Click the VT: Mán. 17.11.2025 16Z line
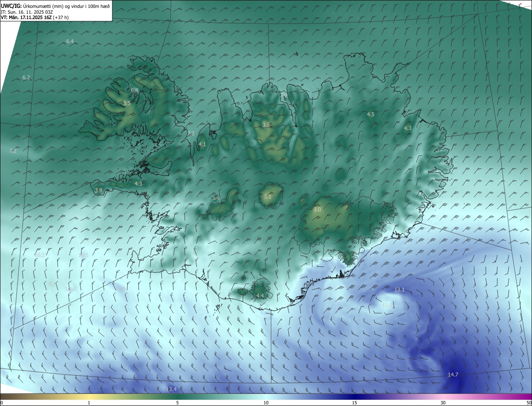532x406 pixels. pos(34,17)
